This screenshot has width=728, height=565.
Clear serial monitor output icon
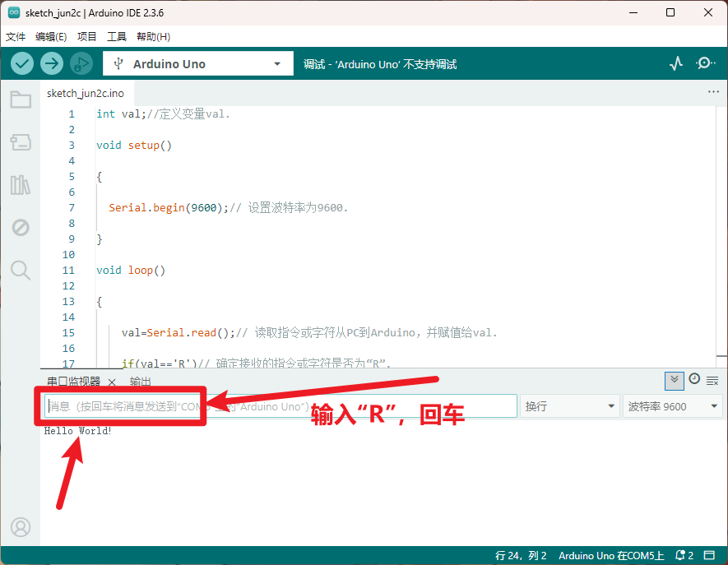click(712, 381)
